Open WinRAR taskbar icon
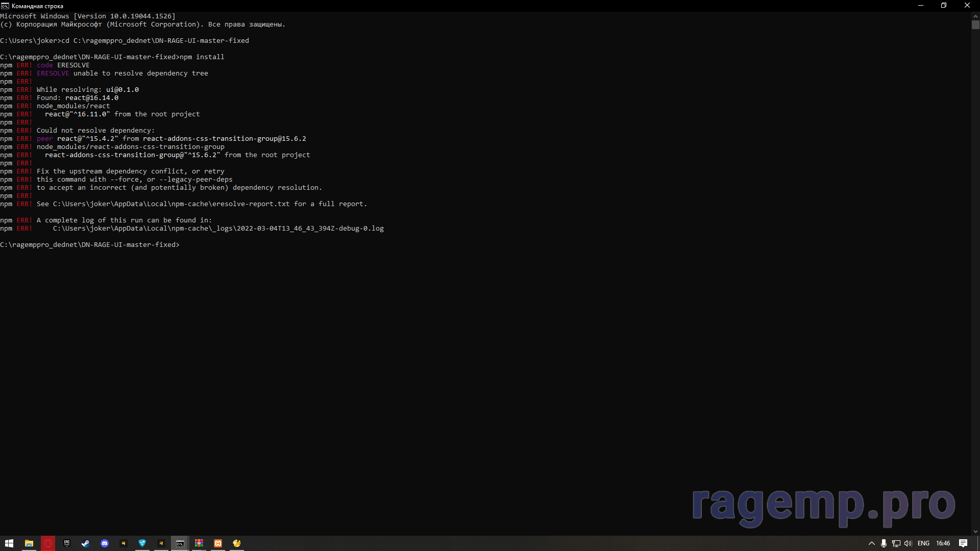980x551 pixels. 199,543
